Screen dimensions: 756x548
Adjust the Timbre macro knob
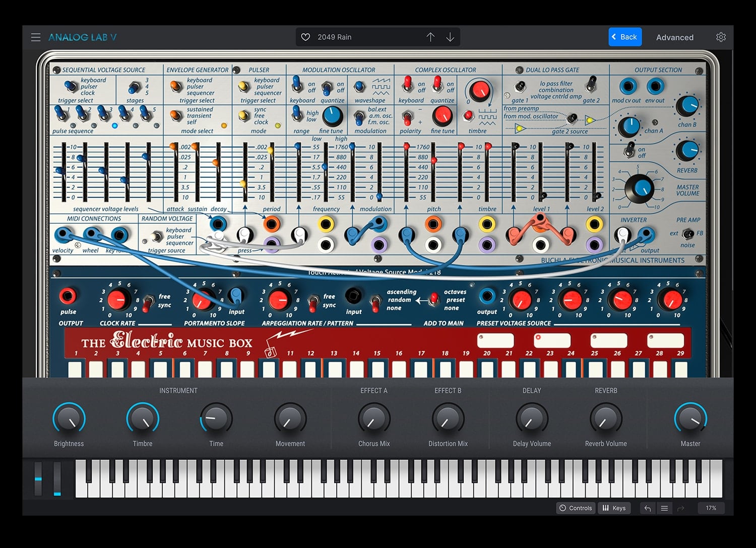click(143, 419)
